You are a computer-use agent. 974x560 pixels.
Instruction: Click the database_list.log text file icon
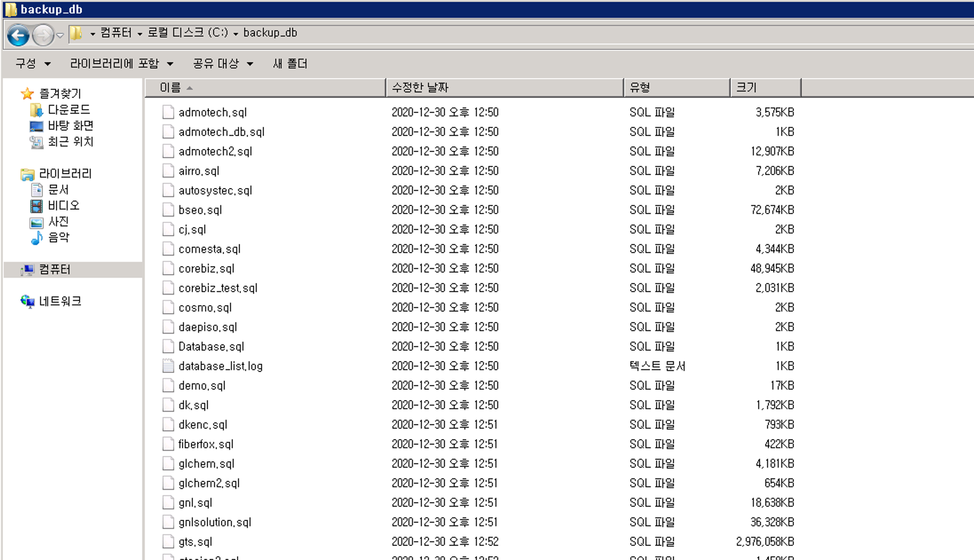click(x=168, y=366)
